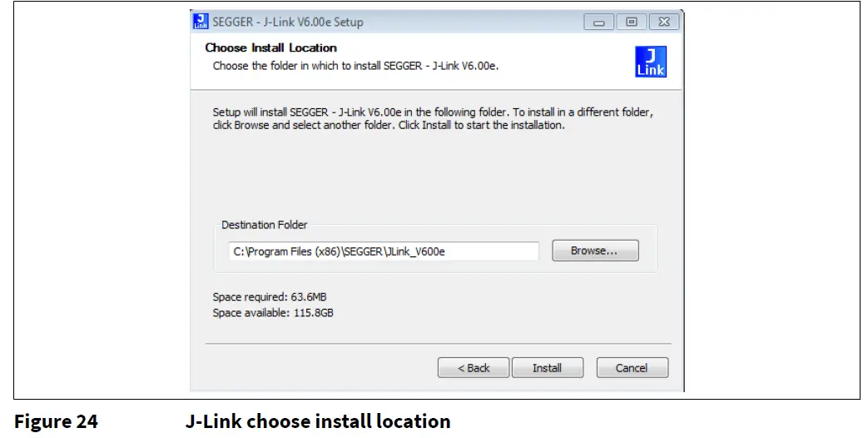Screen dimensions: 868x438
Task: Click the 'SEGGER - J-Link V6.00e Setup' title
Action: 288,22
